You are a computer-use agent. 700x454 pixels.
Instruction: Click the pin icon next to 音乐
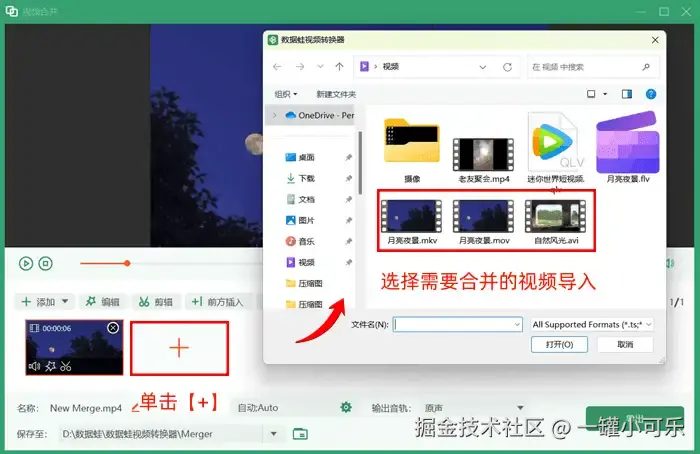click(349, 241)
